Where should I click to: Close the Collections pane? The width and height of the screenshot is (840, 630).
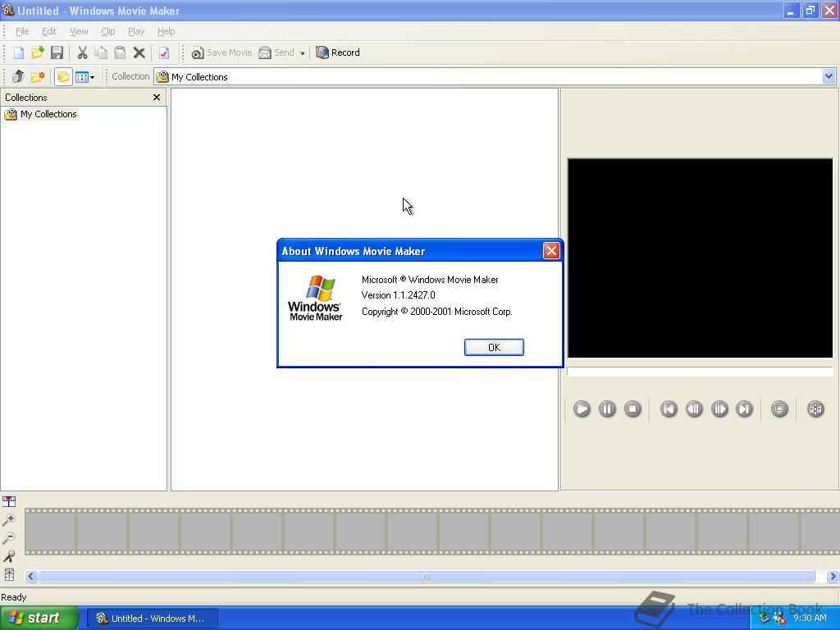[x=157, y=97]
